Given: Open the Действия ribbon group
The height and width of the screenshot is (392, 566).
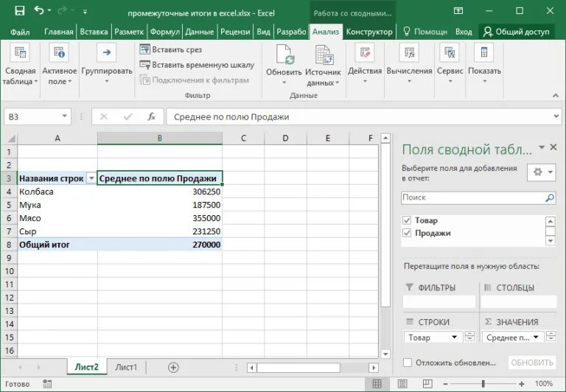Looking at the screenshot, I should pyautogui.click(x=365, y=64).
